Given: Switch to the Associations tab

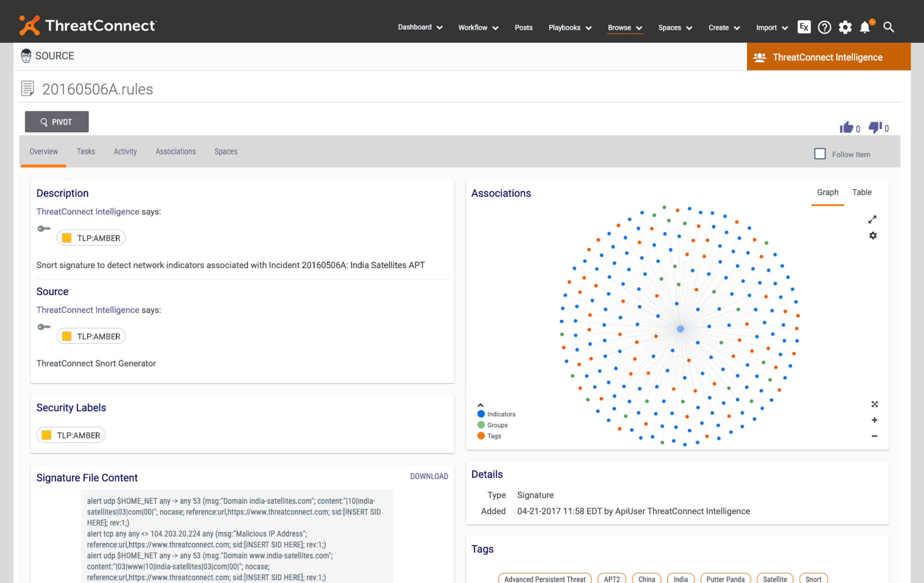Looking at the screenshot, I should pos(175,151).
